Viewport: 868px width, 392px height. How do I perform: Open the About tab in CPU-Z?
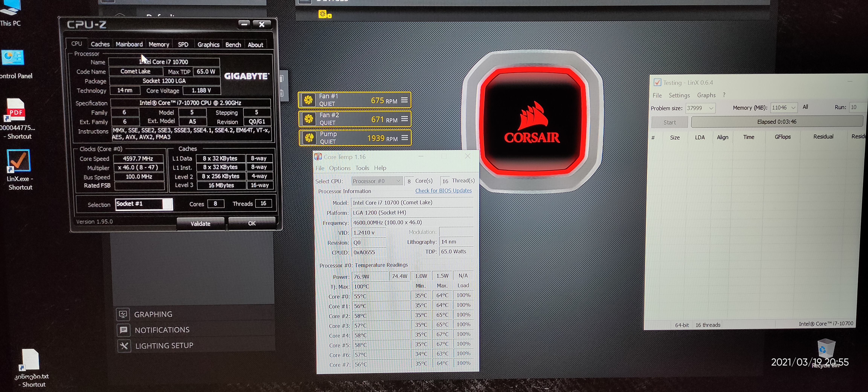pos(255,44)
